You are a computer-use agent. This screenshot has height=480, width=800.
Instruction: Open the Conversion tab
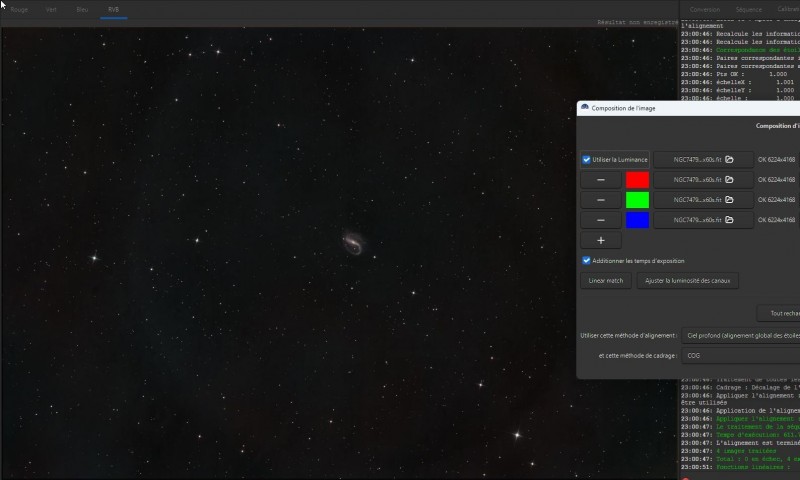click(705, 10)
